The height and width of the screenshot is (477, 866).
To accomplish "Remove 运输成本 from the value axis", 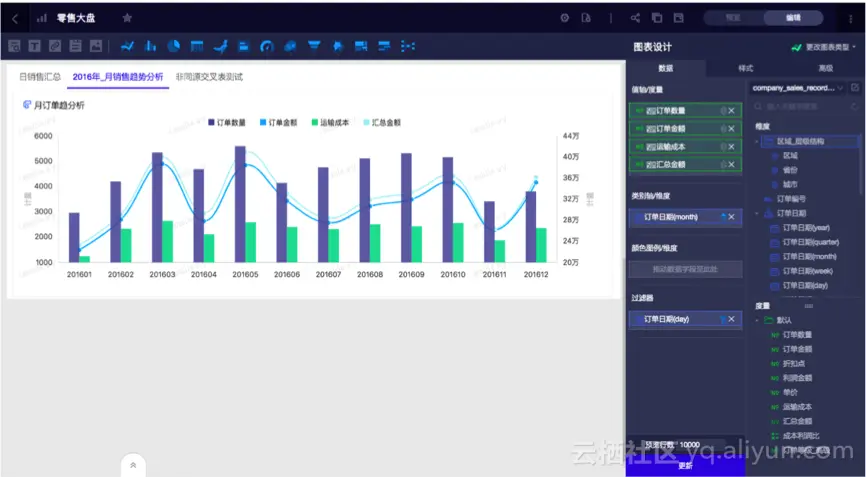I will [731, 147].
